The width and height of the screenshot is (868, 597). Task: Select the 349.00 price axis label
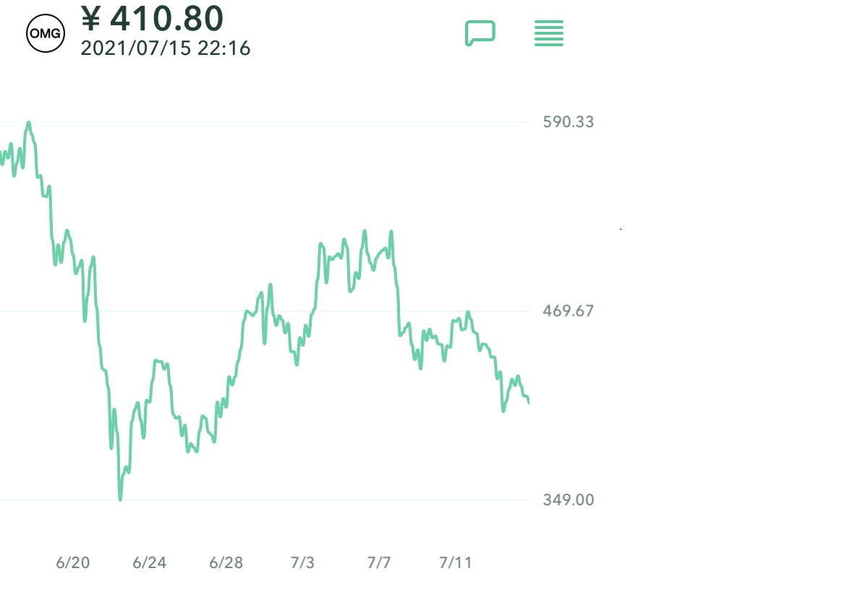[569, 500]
